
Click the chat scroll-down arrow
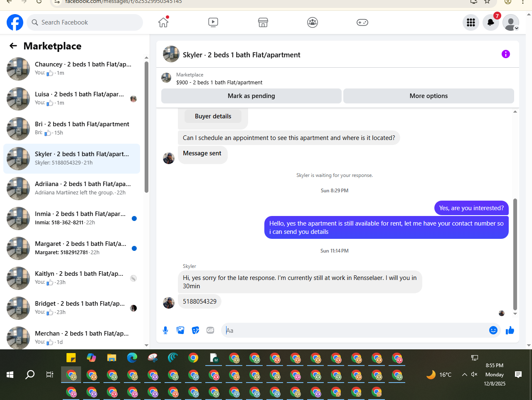point(515,314)
